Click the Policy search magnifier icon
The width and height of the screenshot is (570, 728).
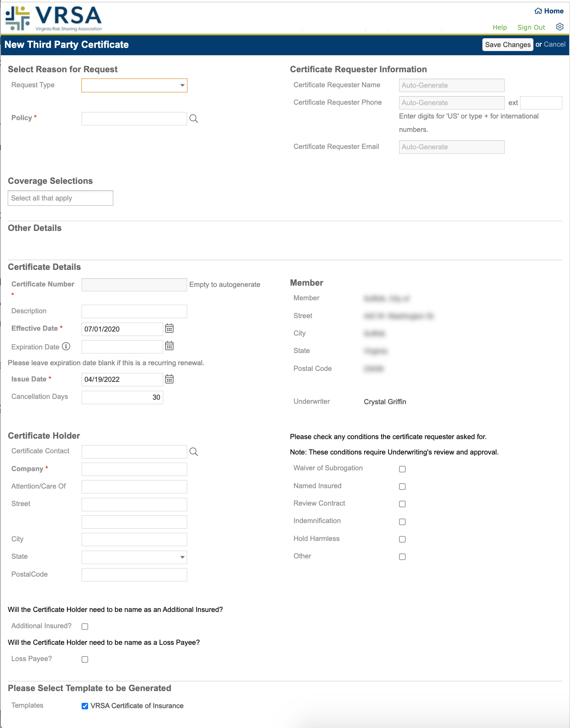(194, 118)
